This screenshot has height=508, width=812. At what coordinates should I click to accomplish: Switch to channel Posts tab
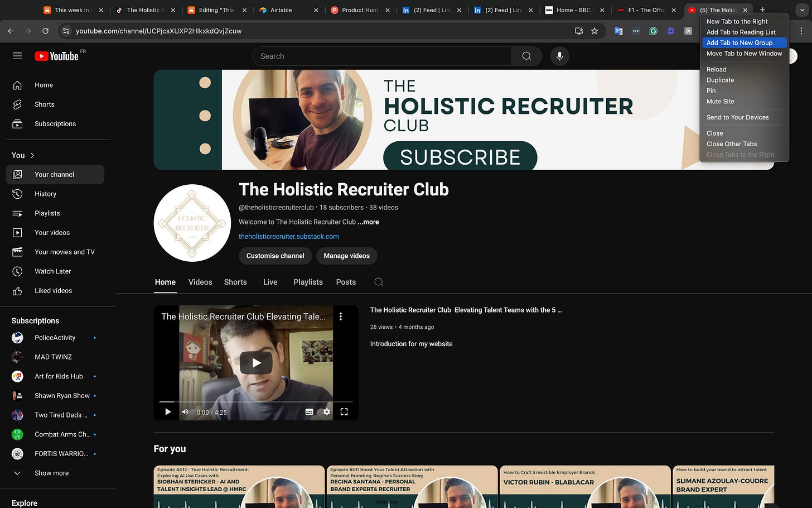click(x=346, y=282)
